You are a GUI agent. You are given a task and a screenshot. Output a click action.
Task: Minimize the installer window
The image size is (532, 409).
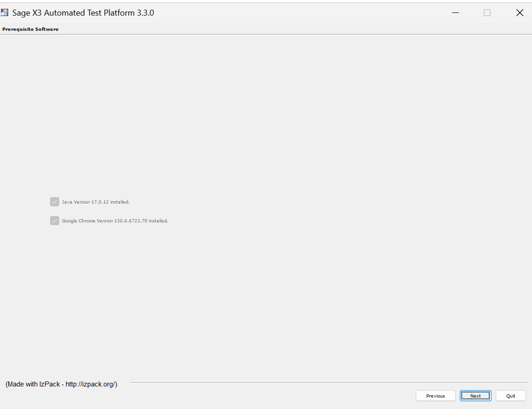(455, 13)
